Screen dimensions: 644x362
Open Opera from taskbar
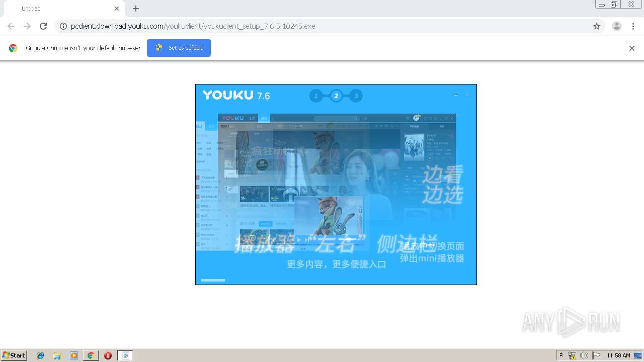tap(108, 355)
